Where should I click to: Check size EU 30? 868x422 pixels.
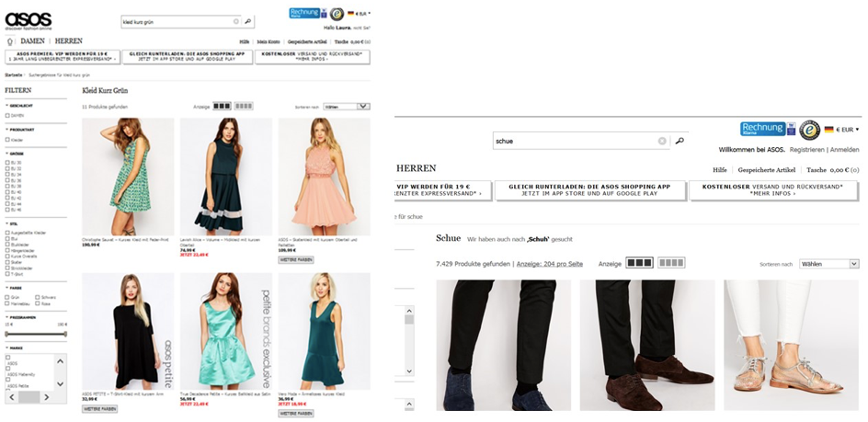7,162
